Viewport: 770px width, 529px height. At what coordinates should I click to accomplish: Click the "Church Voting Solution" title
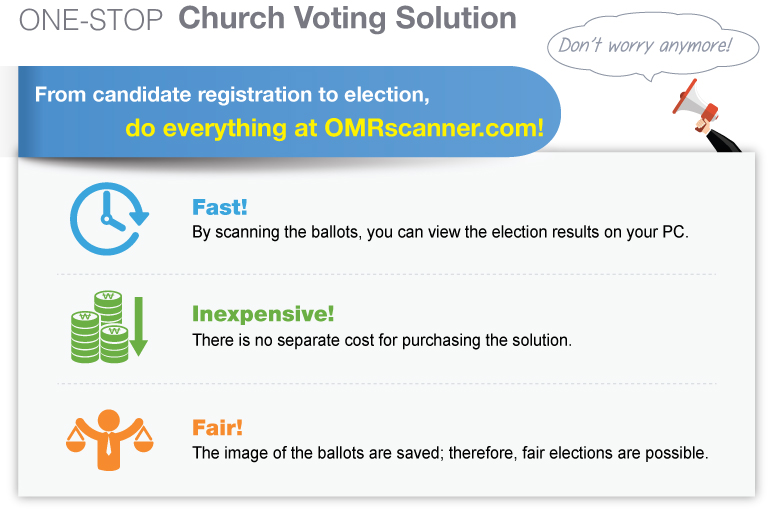tap(347, 19)
